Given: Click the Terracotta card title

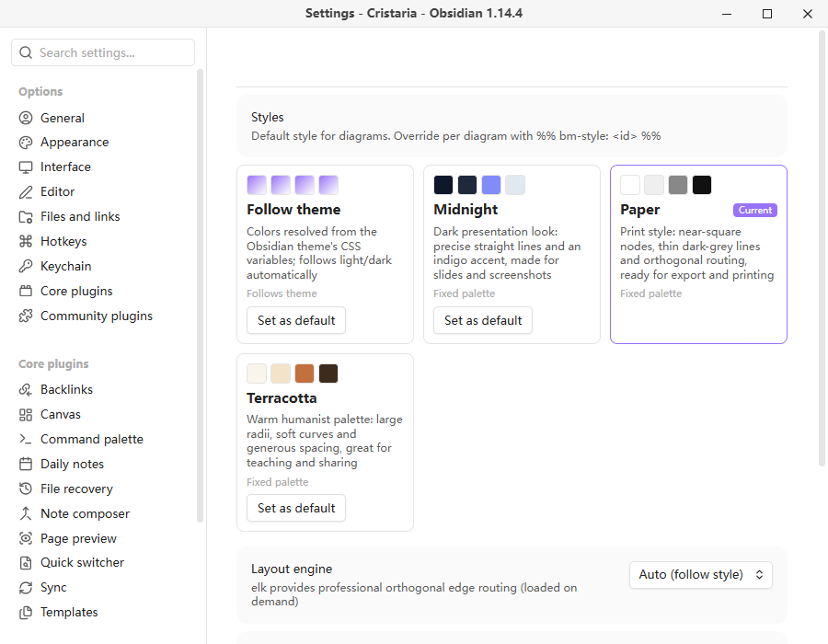Looking at the screenshot, I should tap(282, 398).
